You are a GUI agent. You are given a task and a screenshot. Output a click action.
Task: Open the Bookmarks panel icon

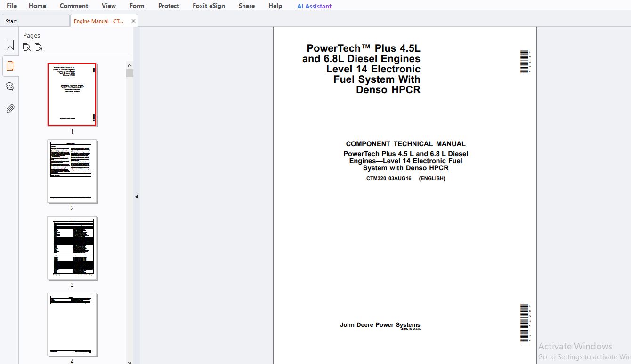[x=10, y=45]
